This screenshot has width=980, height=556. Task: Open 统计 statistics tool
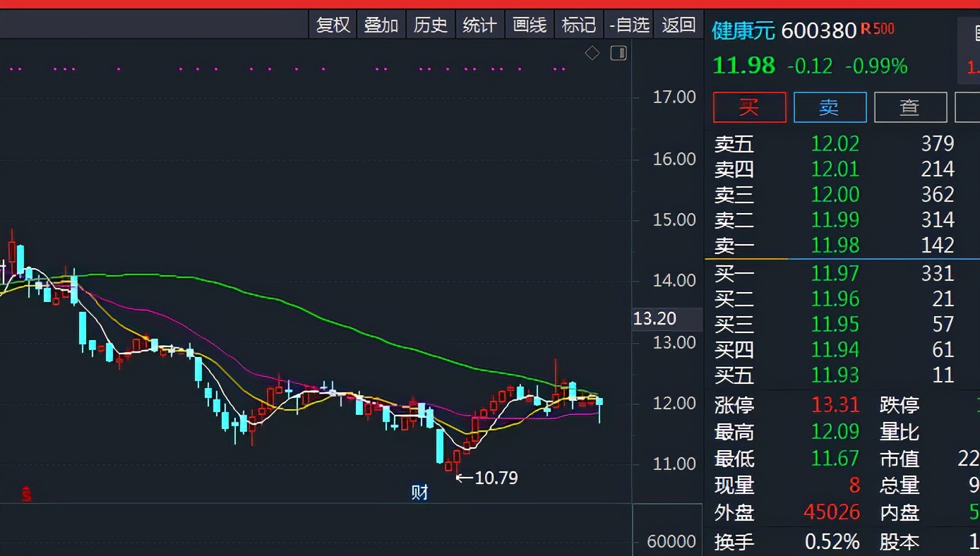[x=480, y=25]
